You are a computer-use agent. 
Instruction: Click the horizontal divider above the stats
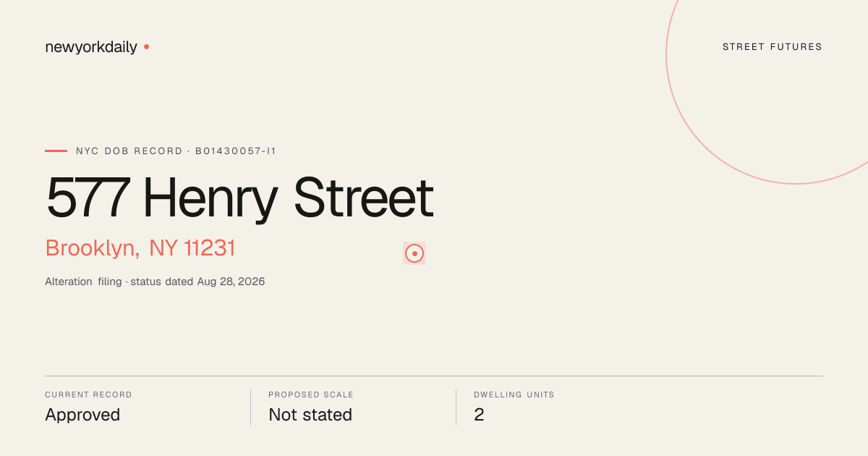point(434,376)
